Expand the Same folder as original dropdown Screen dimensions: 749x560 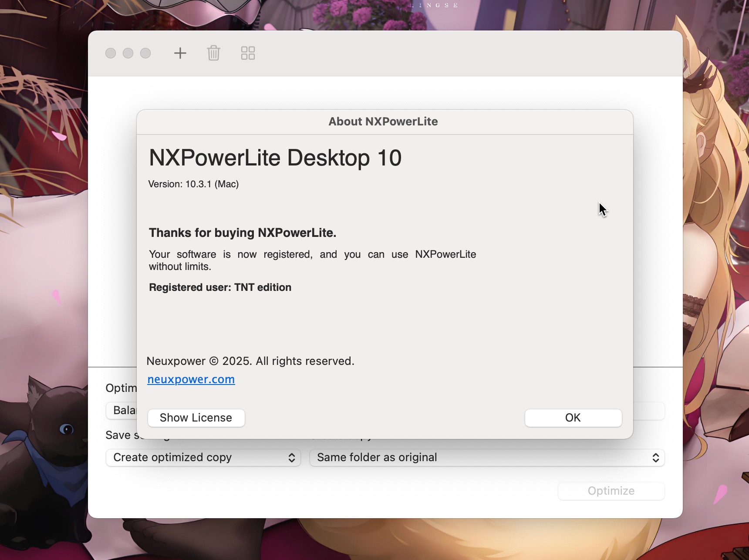(x=487, y=458)
